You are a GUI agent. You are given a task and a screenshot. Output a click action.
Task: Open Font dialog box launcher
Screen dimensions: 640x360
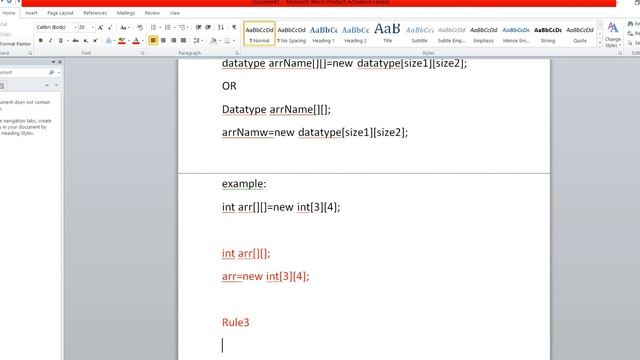point(142,53)
